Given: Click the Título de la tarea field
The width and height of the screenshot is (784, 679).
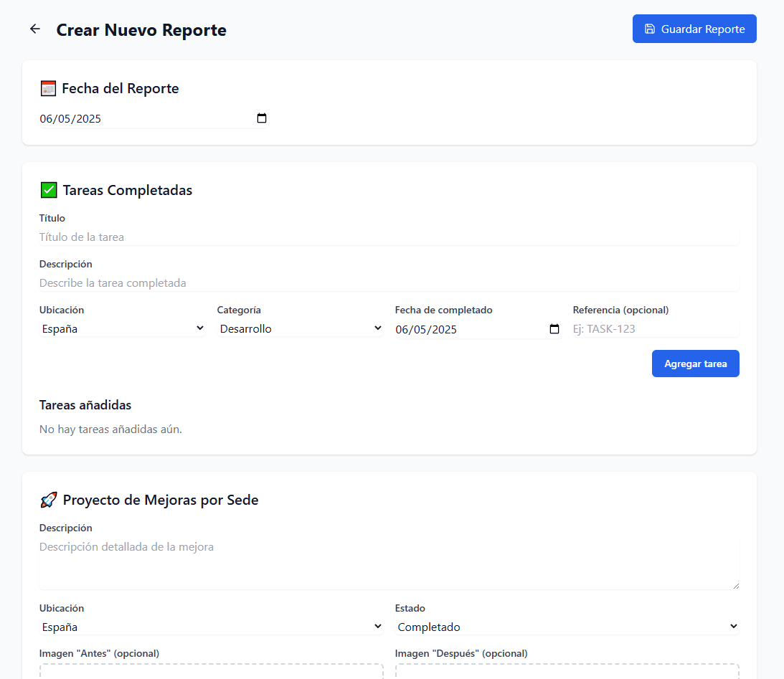Looking at the screenshot, I should tap(389, 237).
